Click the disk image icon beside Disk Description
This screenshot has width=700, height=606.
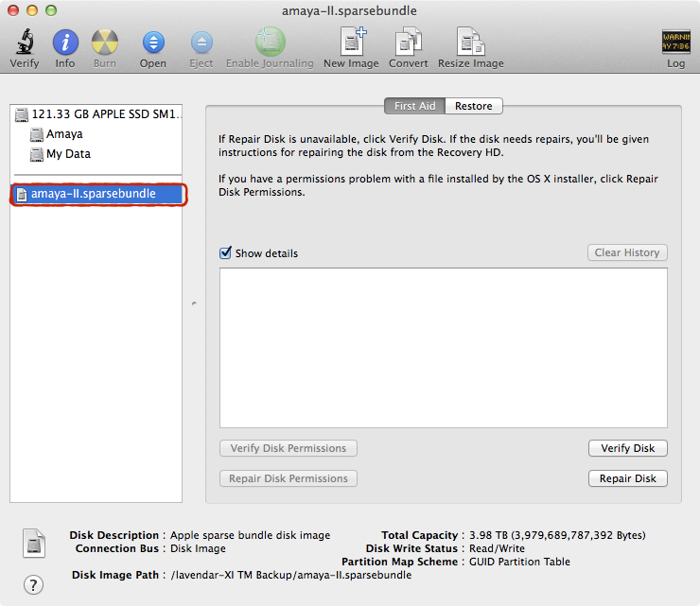pos(34,543)
